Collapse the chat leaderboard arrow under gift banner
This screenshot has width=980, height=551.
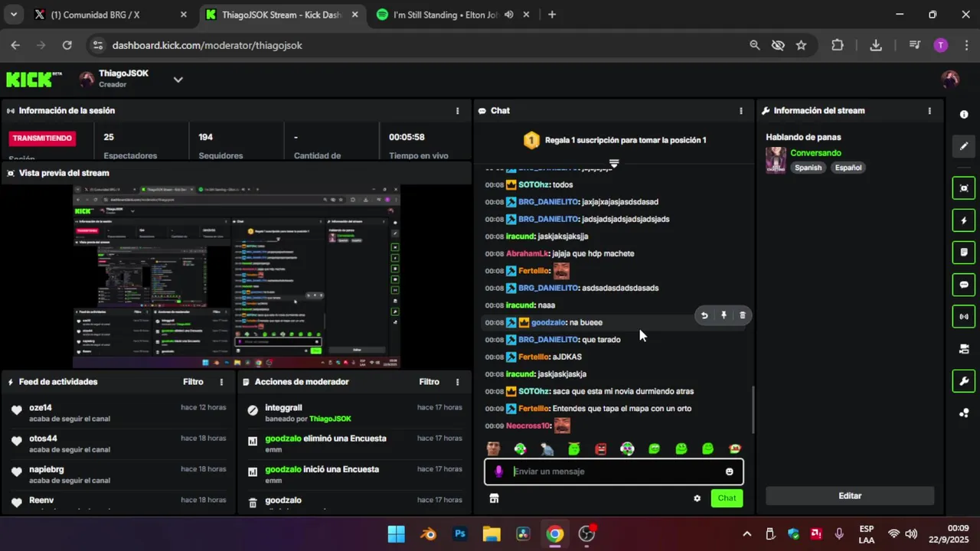(x=613, y=164)
